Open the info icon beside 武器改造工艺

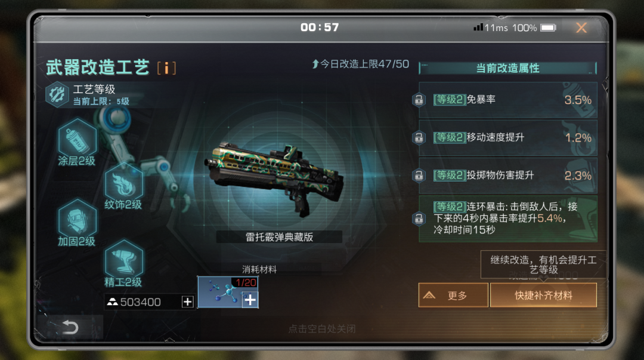166,68
